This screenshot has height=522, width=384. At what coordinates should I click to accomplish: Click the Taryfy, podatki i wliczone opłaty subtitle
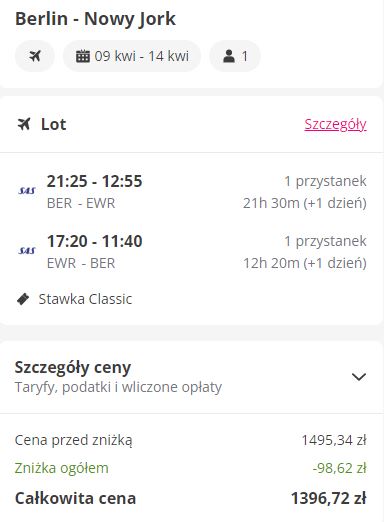(118, 387)
